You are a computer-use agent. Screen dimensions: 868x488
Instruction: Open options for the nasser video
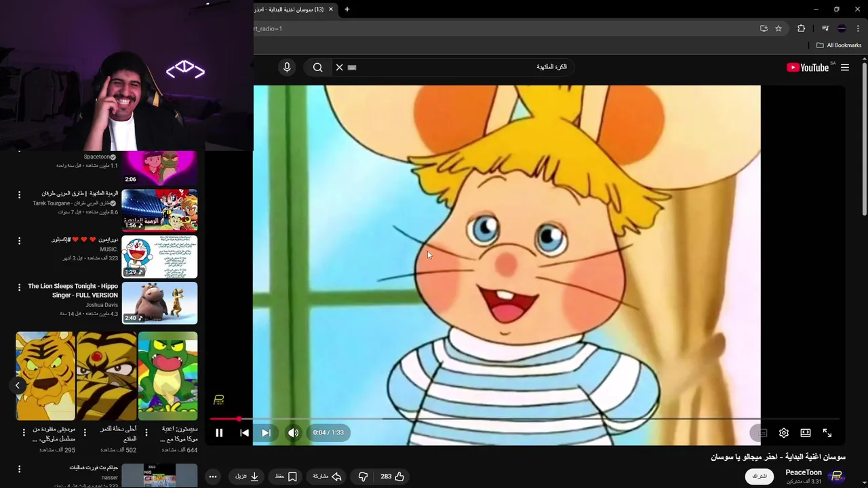(x=19, y=469)
